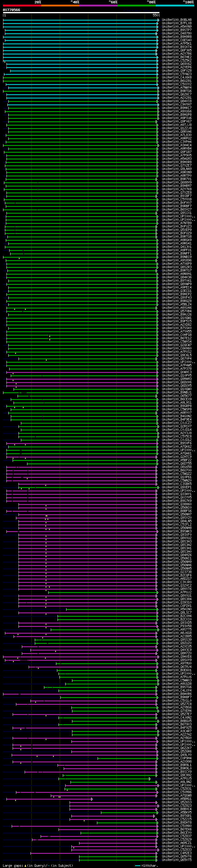Open hit UniRef100_Q9LN49
Viewport: 197px width, 868px height.
tap(176, 169)
